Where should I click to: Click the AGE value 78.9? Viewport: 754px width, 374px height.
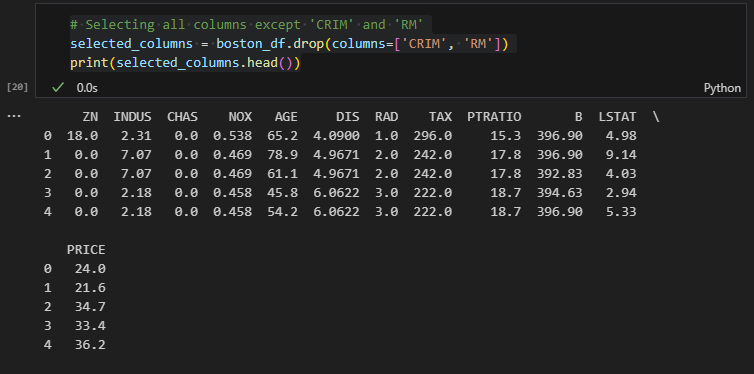point(282,155)
